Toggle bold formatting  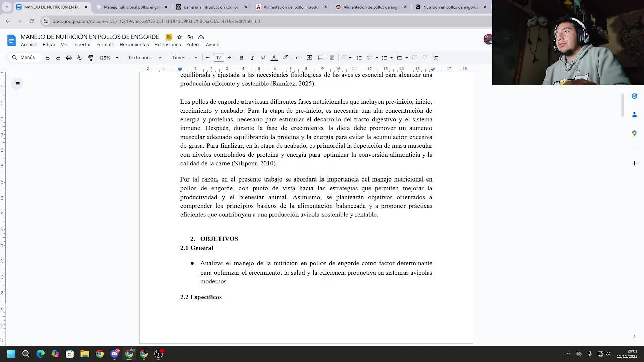[x=241, y=58]
